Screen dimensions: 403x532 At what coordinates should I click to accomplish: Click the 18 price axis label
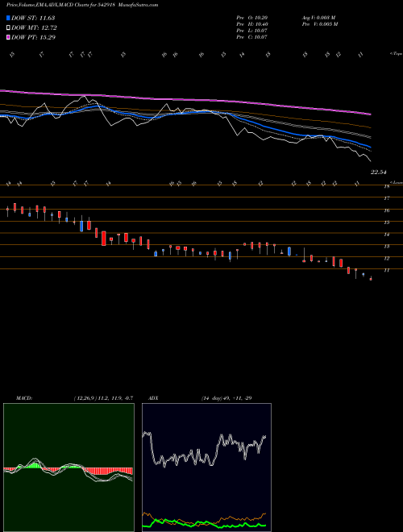[x=386, y=186]
